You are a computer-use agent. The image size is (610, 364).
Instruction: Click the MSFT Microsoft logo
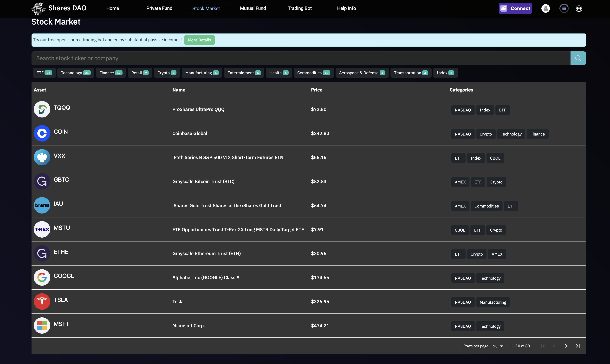point(42,326)
